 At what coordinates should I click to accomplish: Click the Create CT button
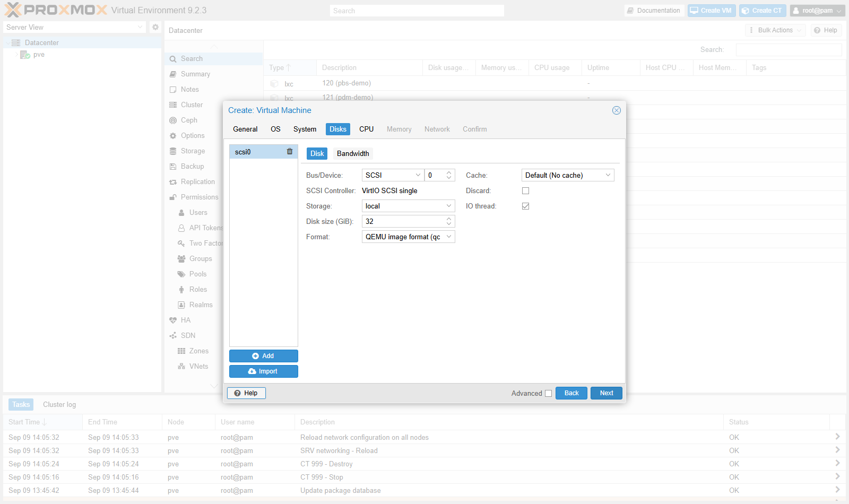tap(761, 11)
